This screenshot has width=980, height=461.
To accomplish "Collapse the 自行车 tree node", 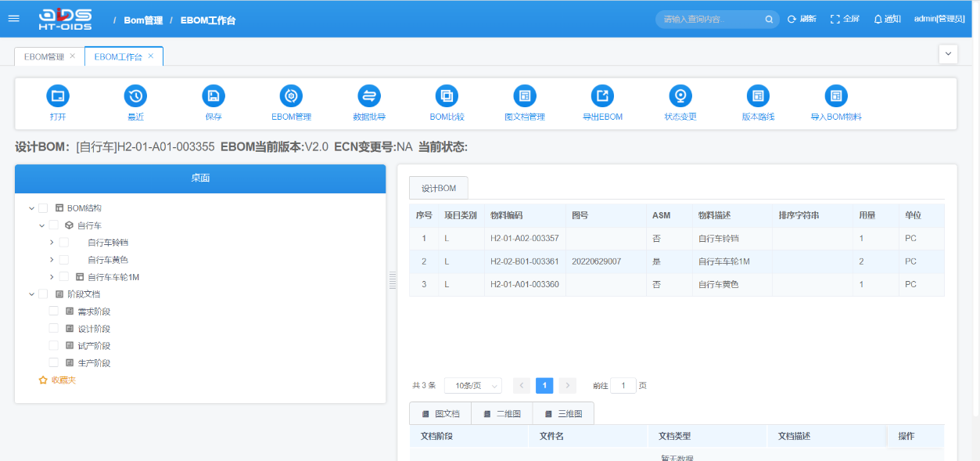I will pyautogui.click(x=41, y=225).
